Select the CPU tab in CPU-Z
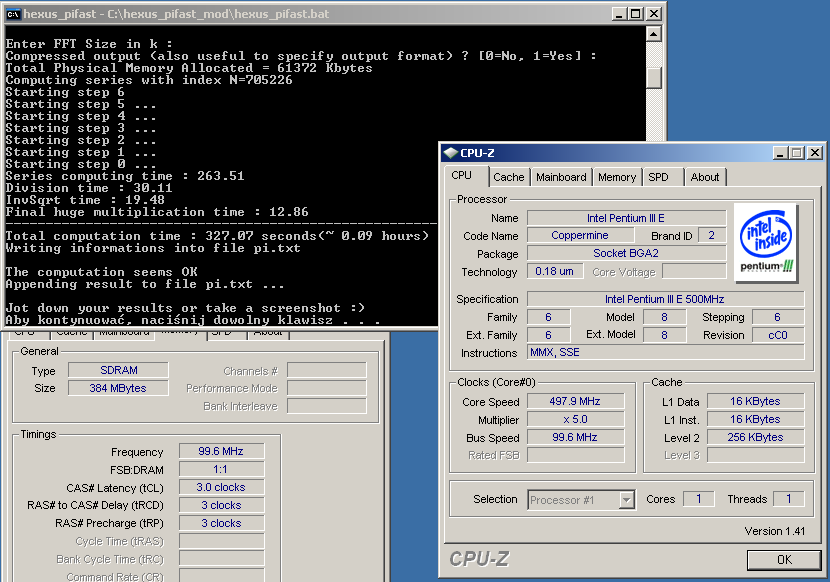830x582 pixels. tap(461, 175)
